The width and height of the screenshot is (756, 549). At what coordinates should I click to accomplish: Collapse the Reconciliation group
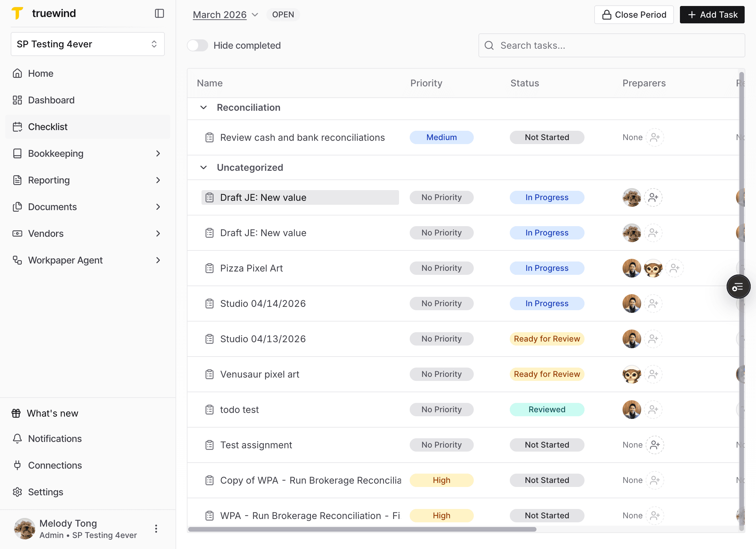(x=204, y=107)
